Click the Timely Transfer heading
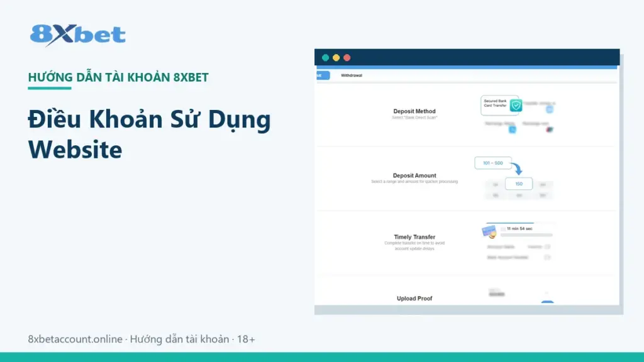This screenshot has height=362, width=644. 414,237
